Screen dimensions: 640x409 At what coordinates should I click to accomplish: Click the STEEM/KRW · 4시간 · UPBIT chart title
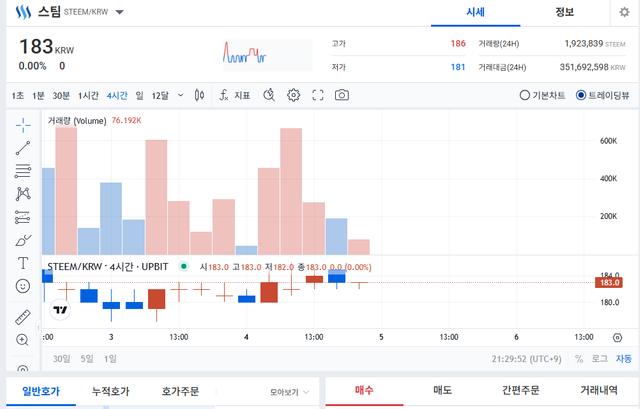tap(108, 267)
